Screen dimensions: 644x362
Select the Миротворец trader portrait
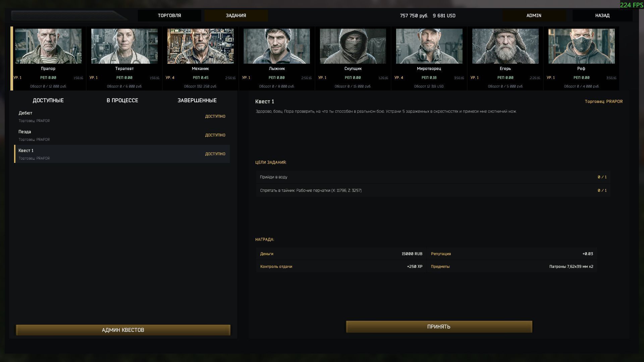pyautogui.click(x=429, y=46)
